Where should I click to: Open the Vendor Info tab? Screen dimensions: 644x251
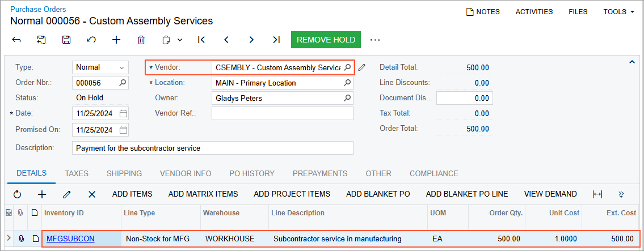coord(186,173)
